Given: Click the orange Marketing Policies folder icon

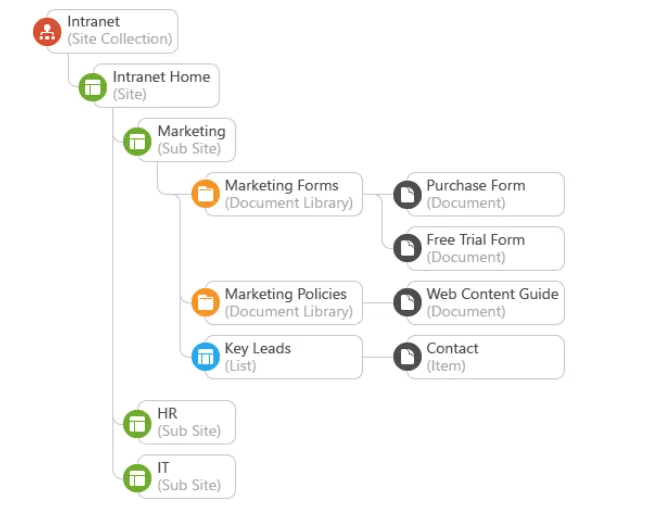Looking at the screenshot, I should pyautogui.click(x=206, y=303).
